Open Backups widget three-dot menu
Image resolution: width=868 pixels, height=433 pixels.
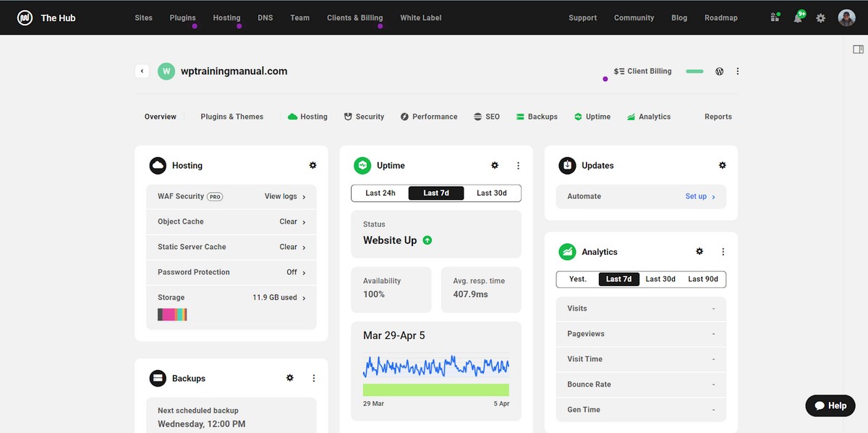pyautogui.click(x=313, y=378)
